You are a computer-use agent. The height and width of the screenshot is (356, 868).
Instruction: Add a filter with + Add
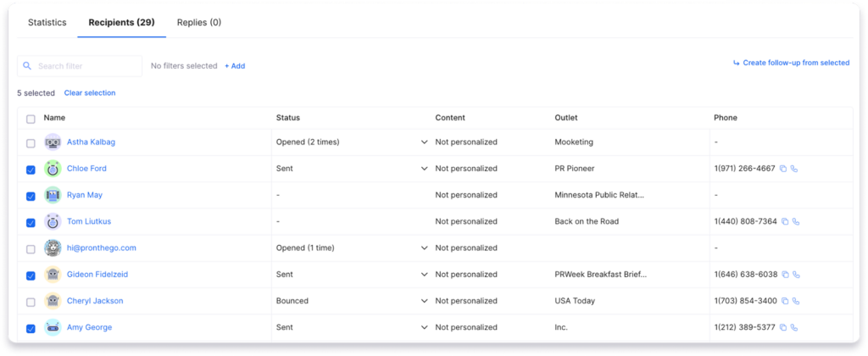pos(235,66)
